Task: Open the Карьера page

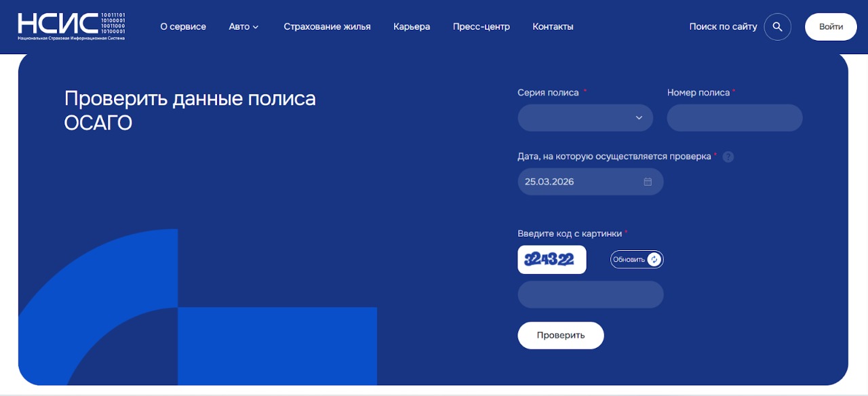Action: click(411, 26)
